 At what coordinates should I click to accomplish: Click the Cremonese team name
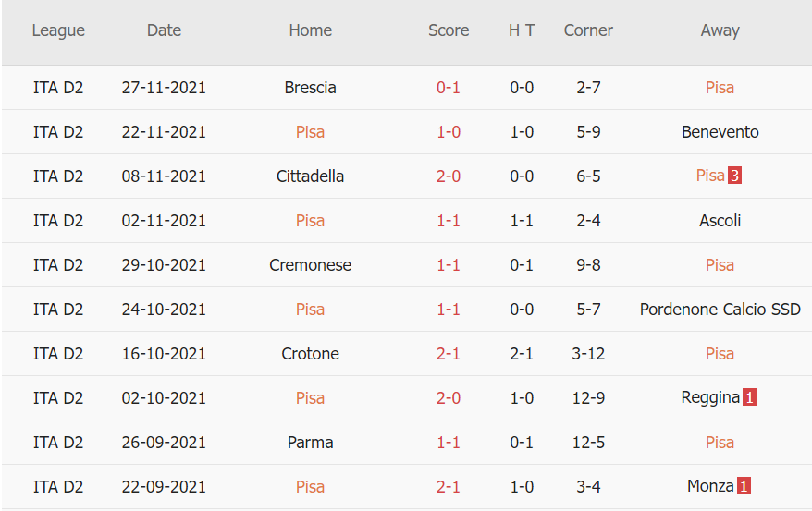tap(310, 265)
